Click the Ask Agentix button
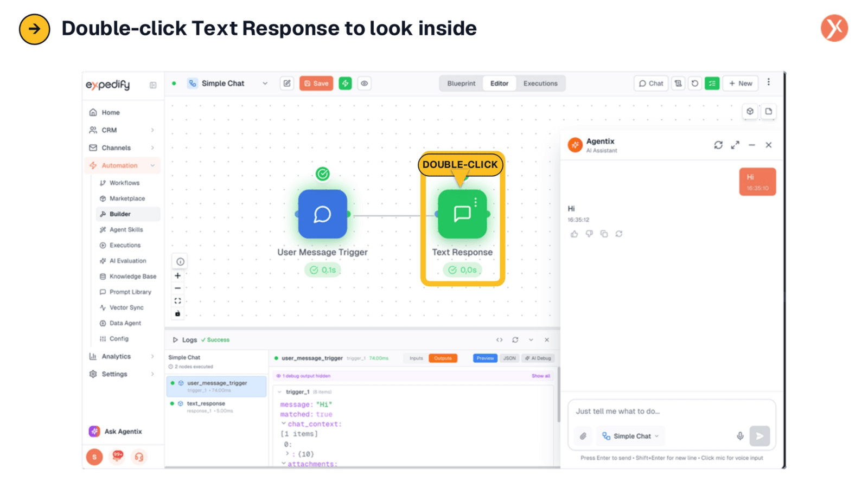Screen dimensions: 868x488 116,432
